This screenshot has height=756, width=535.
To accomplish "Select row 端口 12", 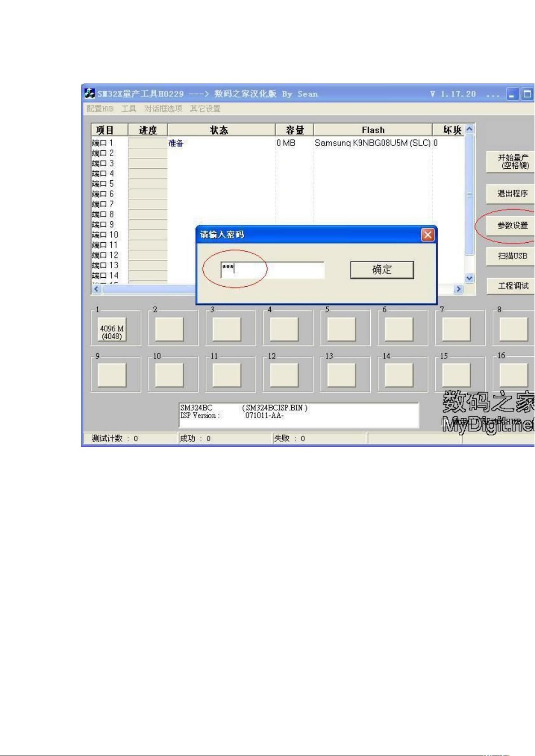I will [x=105, y=255].
